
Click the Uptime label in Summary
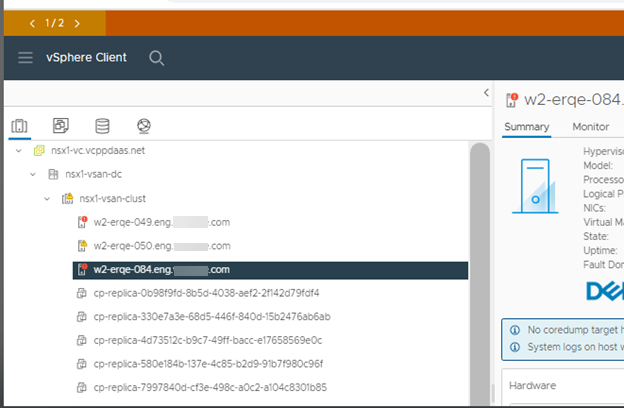tap(600, 251)
